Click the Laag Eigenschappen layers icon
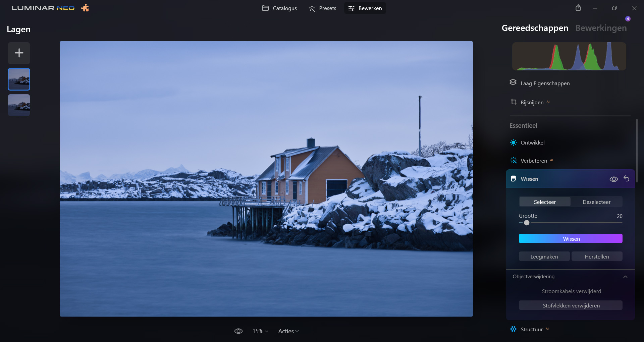The width and height of the screenshot is (644, 342). (513, 82)
